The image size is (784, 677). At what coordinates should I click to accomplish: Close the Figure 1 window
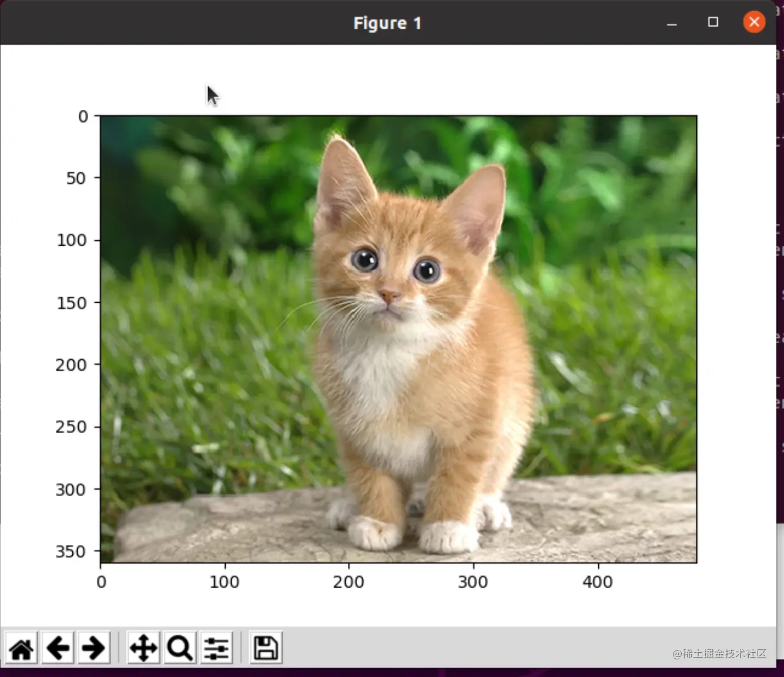(754, 22)
